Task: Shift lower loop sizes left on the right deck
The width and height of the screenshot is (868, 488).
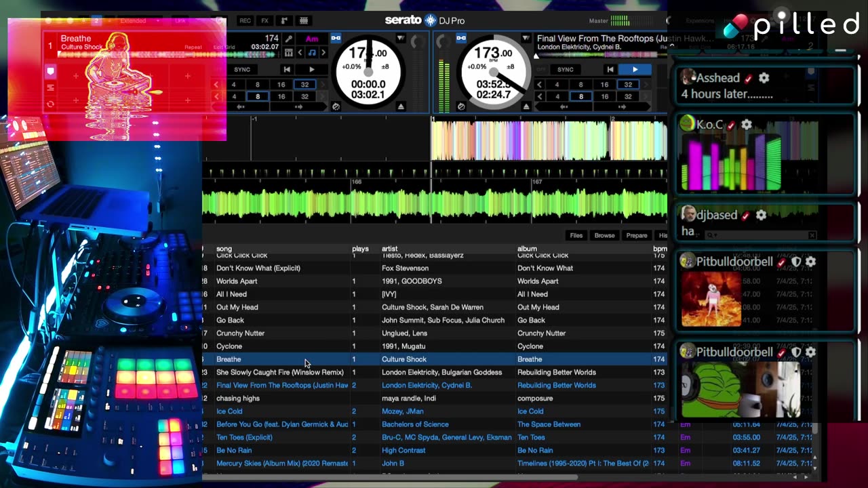Action: coord(540,96)
